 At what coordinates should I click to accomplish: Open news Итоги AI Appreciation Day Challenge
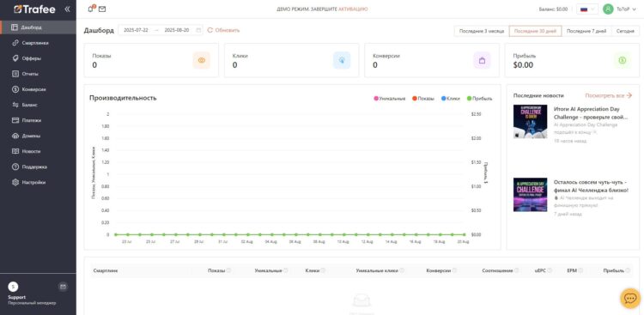click(x=591, y=113)
